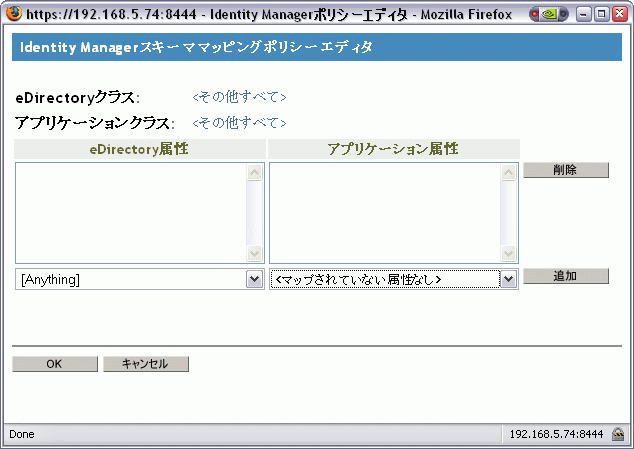The image size is (634, 449).
Task: Click down arrow of eDirectory属性 list scrollbar
Action: [254, 254]
